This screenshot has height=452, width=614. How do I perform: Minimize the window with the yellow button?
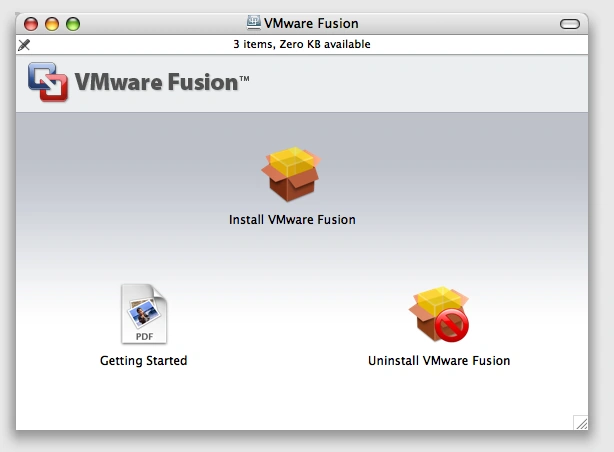pos(52,24)
